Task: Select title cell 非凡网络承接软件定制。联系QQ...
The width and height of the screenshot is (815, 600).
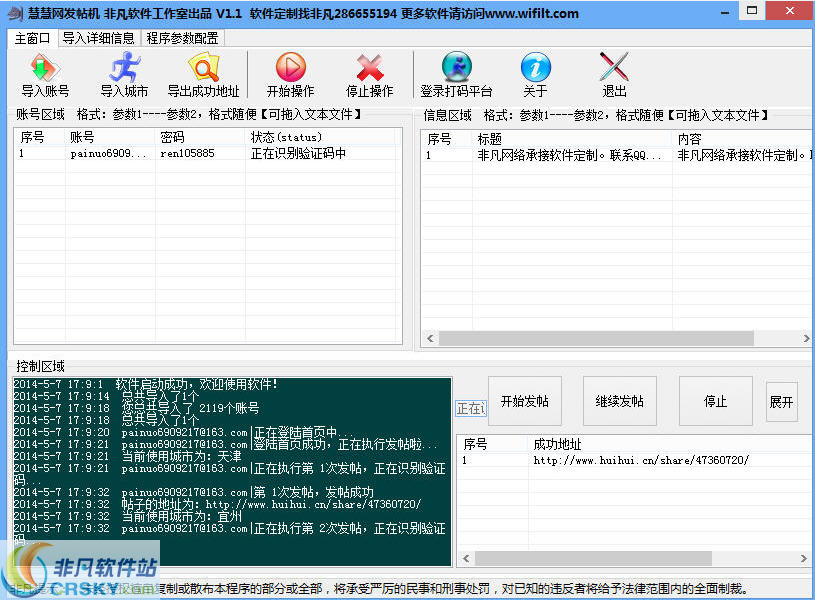Action: [570, 155]
